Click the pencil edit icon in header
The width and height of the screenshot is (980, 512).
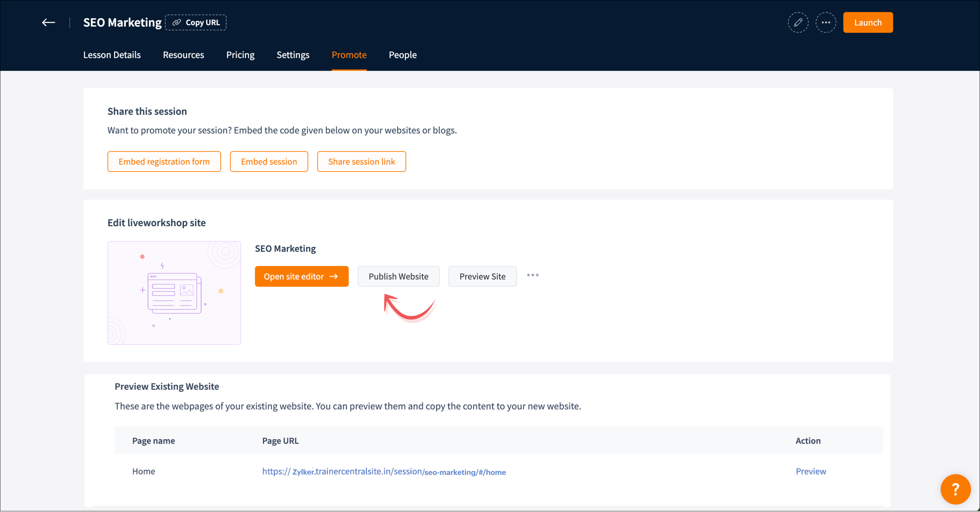pos(798,22)
